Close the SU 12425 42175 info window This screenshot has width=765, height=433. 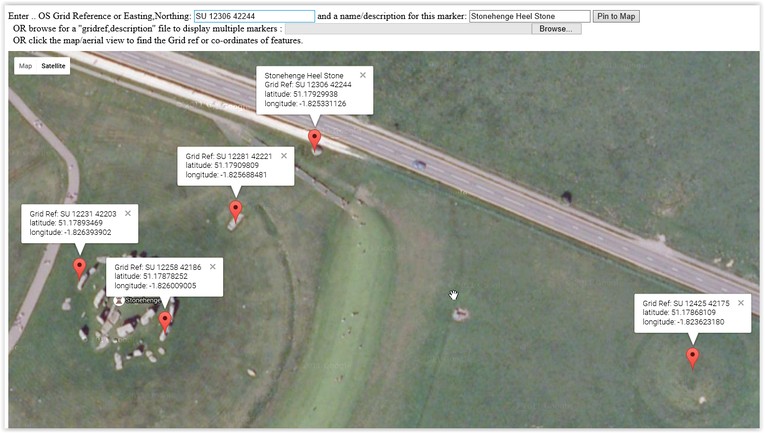(741, 303)
